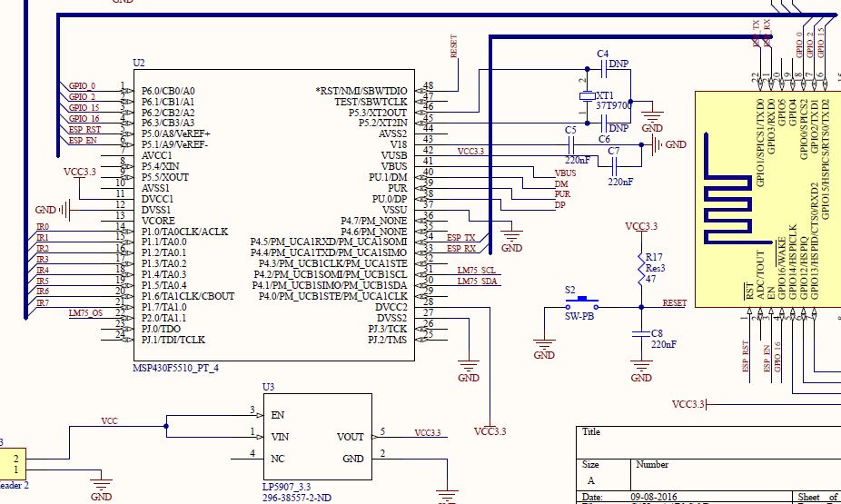Select the RESET net label right of R17

click(x=674, y=303)
